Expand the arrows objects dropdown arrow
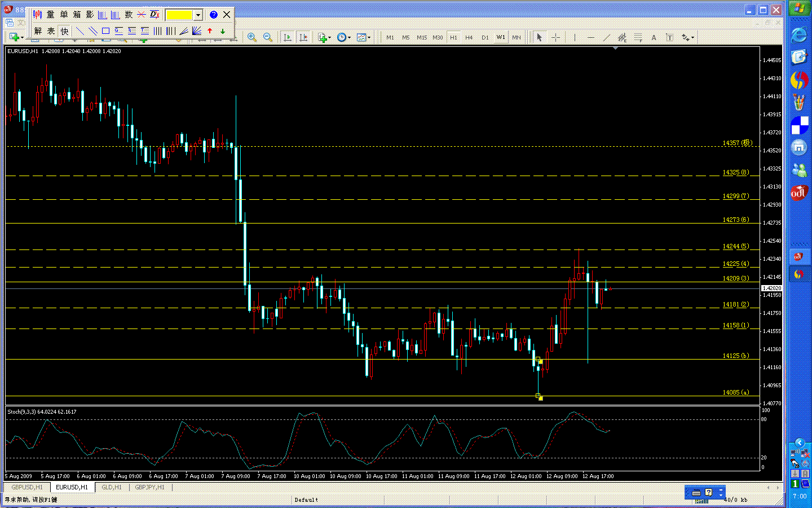Image resolution: width=812 pixels, height=508 pixels. (x=693, y=37)
